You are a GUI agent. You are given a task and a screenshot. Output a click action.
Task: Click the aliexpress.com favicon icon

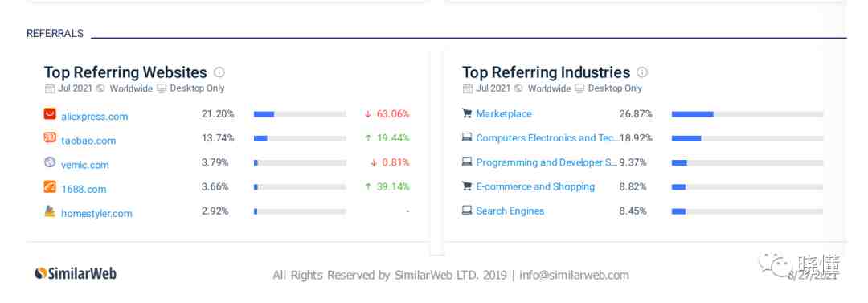coord(50,113)
